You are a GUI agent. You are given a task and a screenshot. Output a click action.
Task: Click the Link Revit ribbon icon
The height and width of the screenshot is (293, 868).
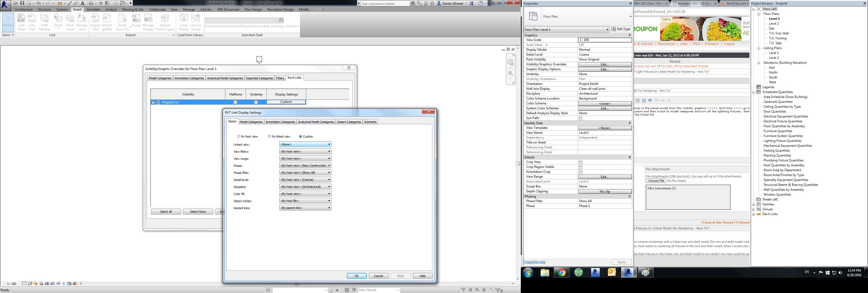(x=21, y=22)
